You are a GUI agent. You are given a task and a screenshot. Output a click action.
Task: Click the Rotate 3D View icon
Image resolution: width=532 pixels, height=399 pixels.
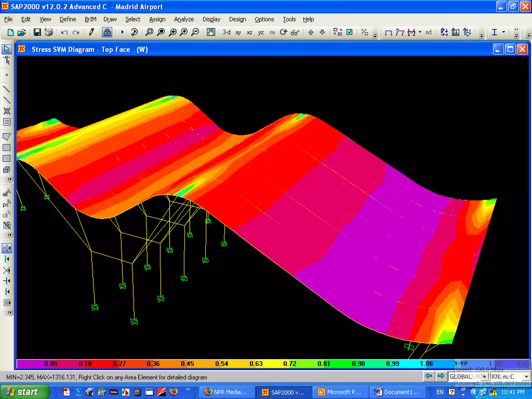click(x=283, y=32)
